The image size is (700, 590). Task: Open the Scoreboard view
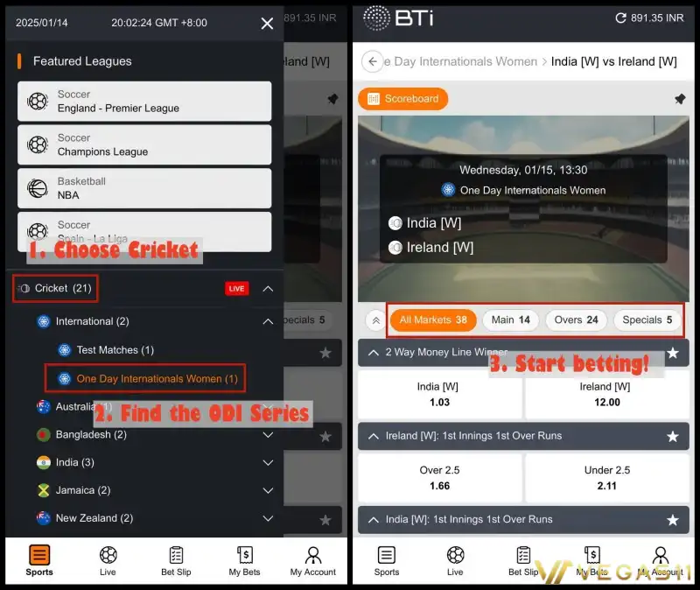coord(402,99)
